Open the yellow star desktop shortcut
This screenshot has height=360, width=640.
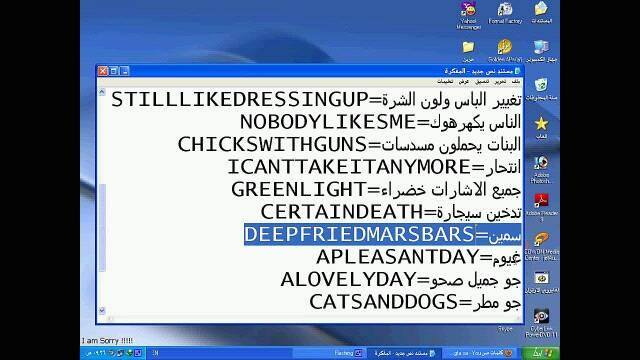coord(541,128)
